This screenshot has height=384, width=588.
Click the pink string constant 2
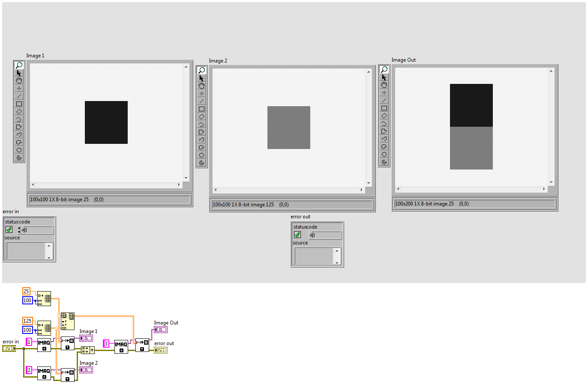tap(29, 370)
